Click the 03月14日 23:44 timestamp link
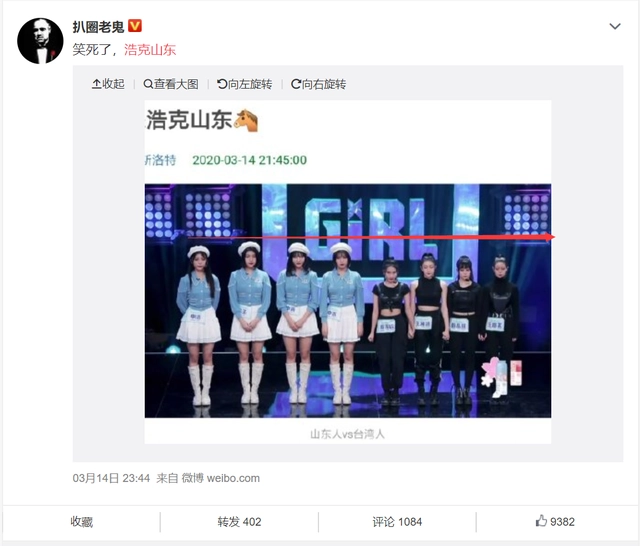 tap(111, 478)
